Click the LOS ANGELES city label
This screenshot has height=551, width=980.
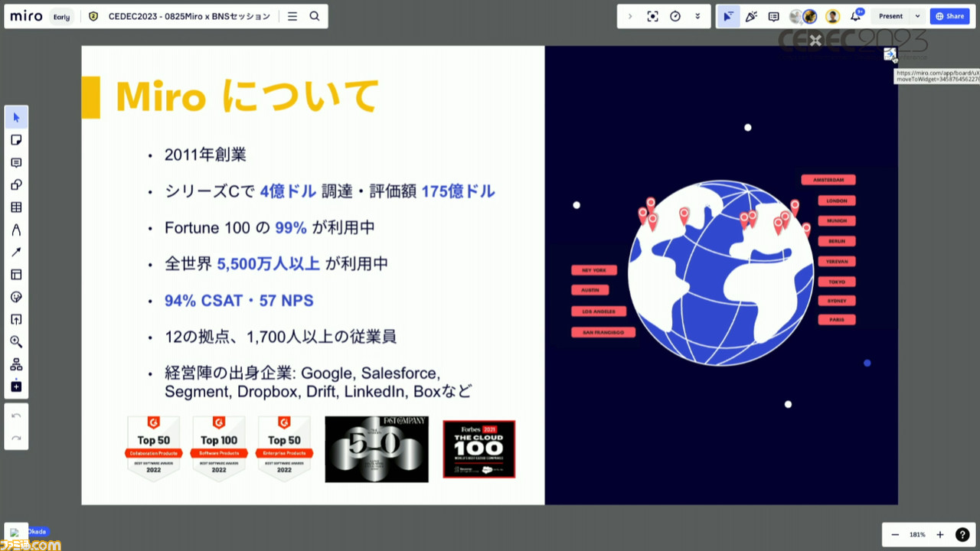(x=599, y=311)
